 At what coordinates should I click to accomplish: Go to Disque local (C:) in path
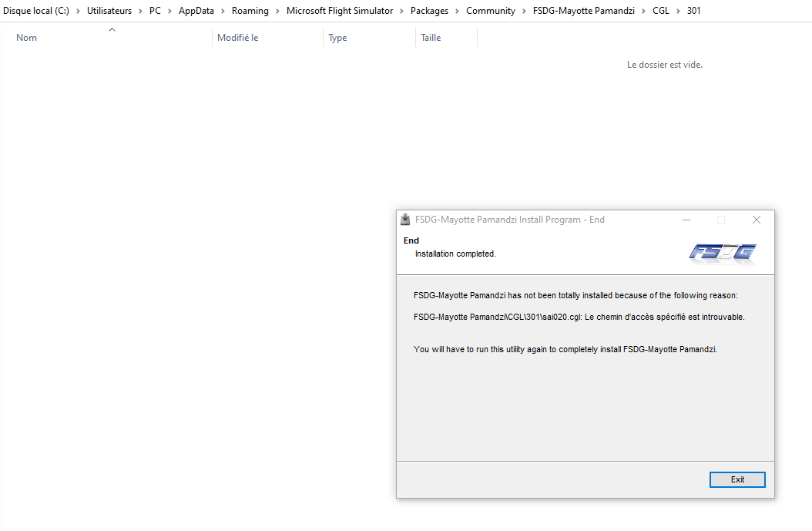tap(36, 11)
